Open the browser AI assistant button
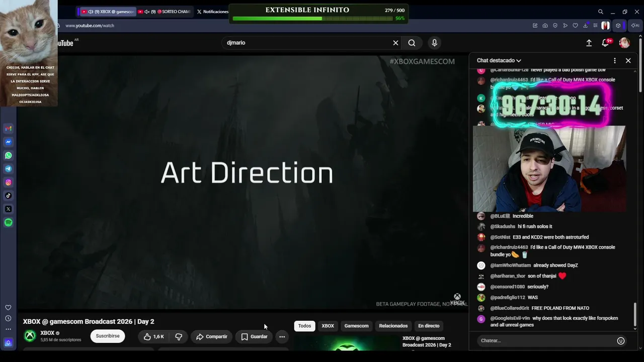The height and width of the screenshot is (362, 644). (x=635, y=26)
